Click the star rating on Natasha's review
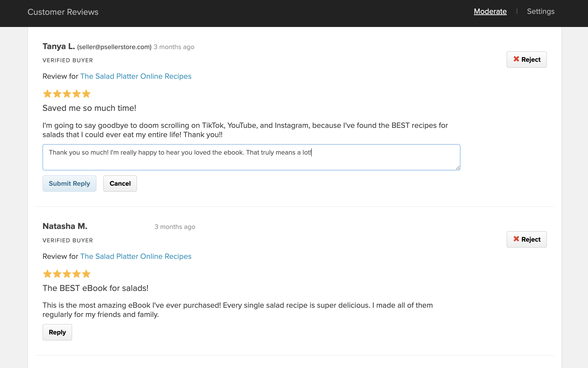The width and height of the screenshot is (588, 368). tap(67, 274)
